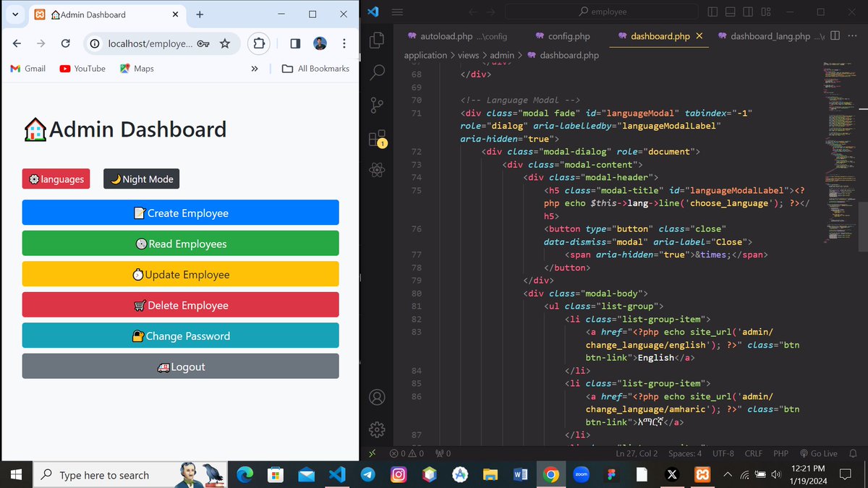868x488 pixels.
Task: Open the Manage gear icon in VS Code
Action: [377, 429]
